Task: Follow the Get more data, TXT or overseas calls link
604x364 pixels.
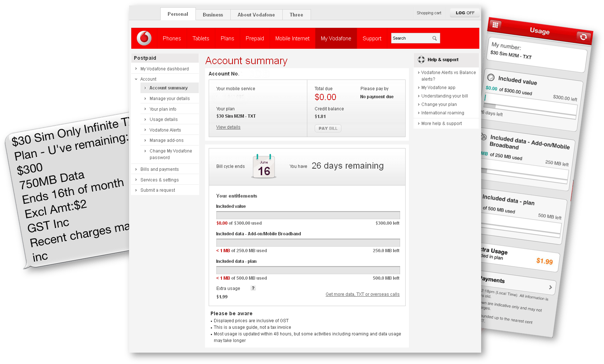Action: click(x=362, y=294)
